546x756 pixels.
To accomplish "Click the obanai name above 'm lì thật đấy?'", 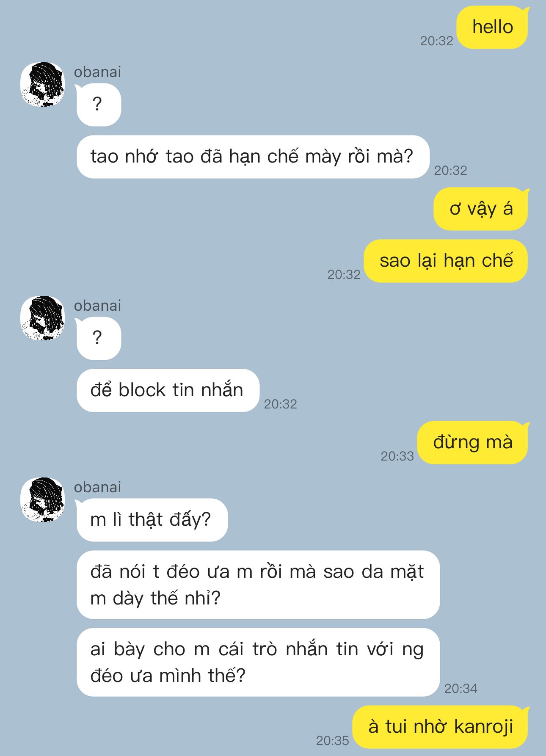I will point(98,487).
